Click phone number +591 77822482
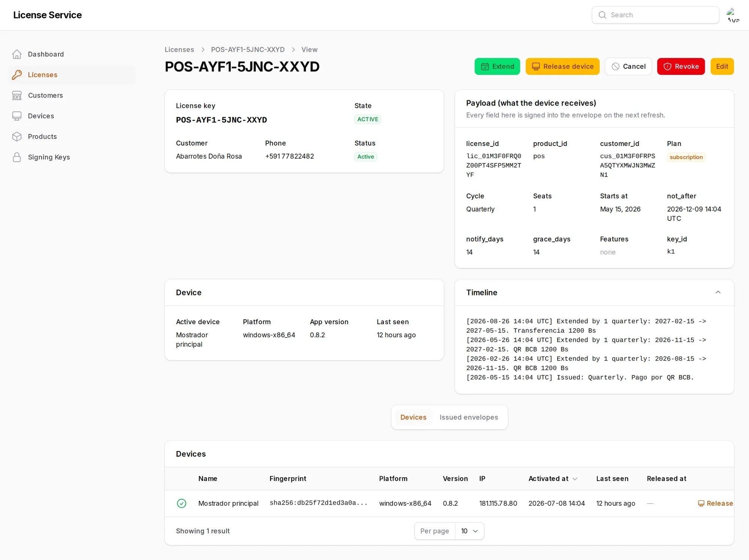The height and width of the screenshot is (560, 749). [x=289, y=156]
